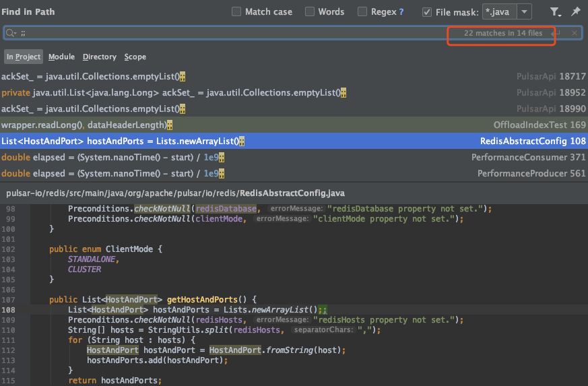Click CLUSTER enum constant in preview
The height and width of the screenshot is (386, 588).
point(84,269)
